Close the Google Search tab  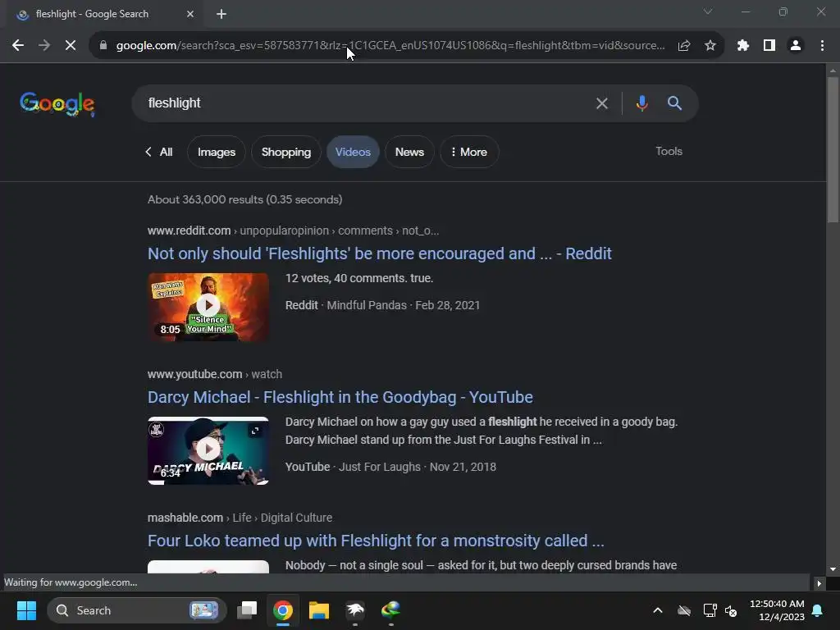tap(190, 14)
